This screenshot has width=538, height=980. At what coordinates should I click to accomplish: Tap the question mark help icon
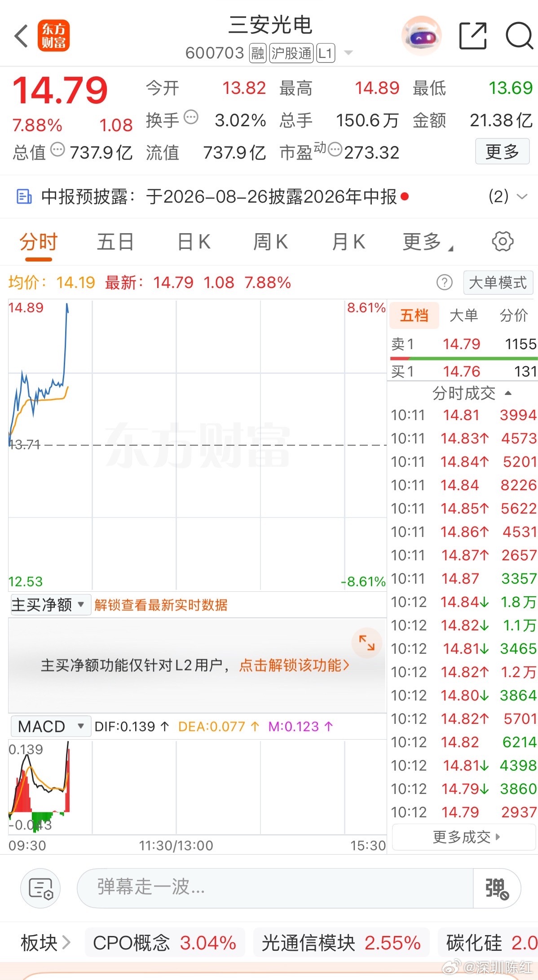point(445,283)
